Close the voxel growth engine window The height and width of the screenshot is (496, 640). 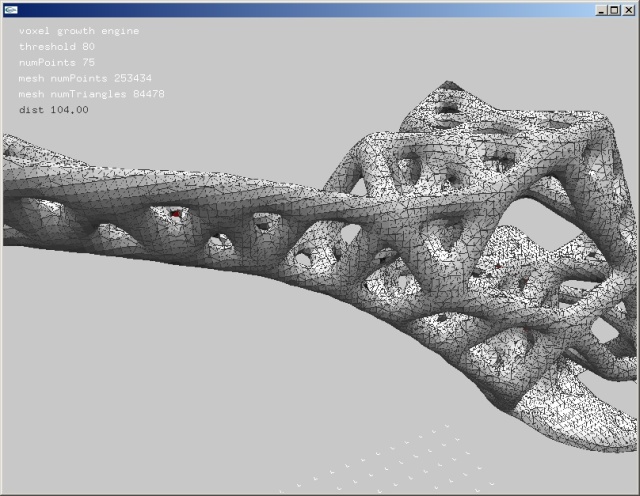(x=629, y=10)
